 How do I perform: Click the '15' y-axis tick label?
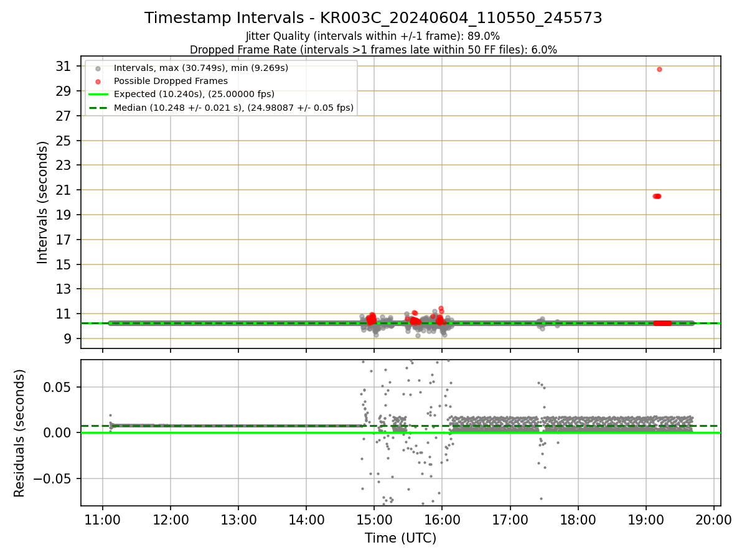[63, 264]
